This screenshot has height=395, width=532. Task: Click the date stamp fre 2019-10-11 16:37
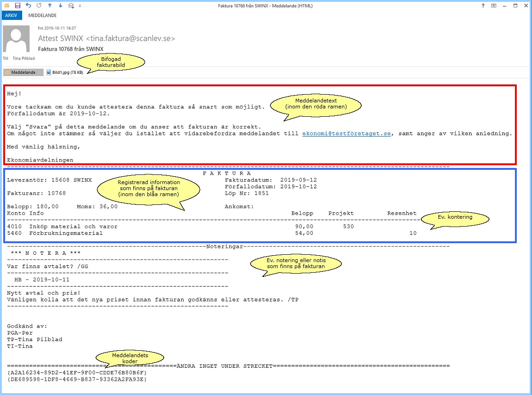point(57,28)
